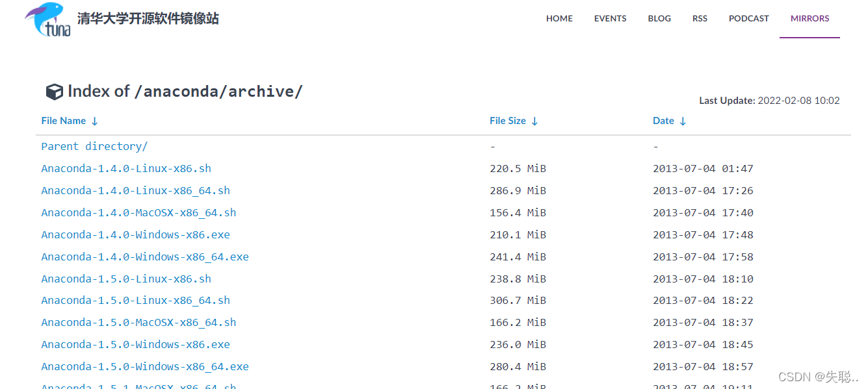Download Anaconda-1.5.0-Windows-x86.exe
The width and height of the screenshot is (868, 389).
point(135,344)
